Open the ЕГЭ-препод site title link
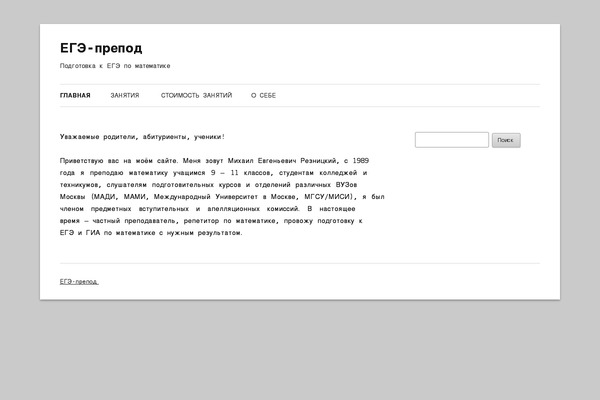This screenshot has height=400, width=600. (x=101, y=48)
